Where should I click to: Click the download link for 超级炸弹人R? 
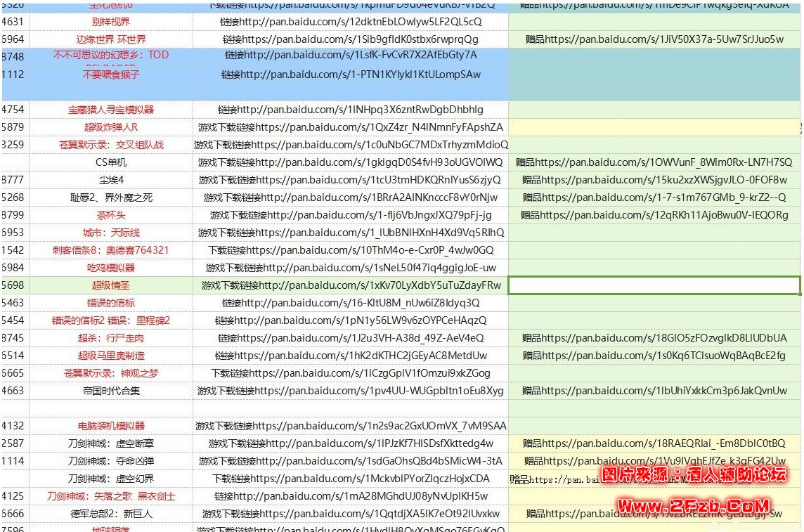pos(351,127)
